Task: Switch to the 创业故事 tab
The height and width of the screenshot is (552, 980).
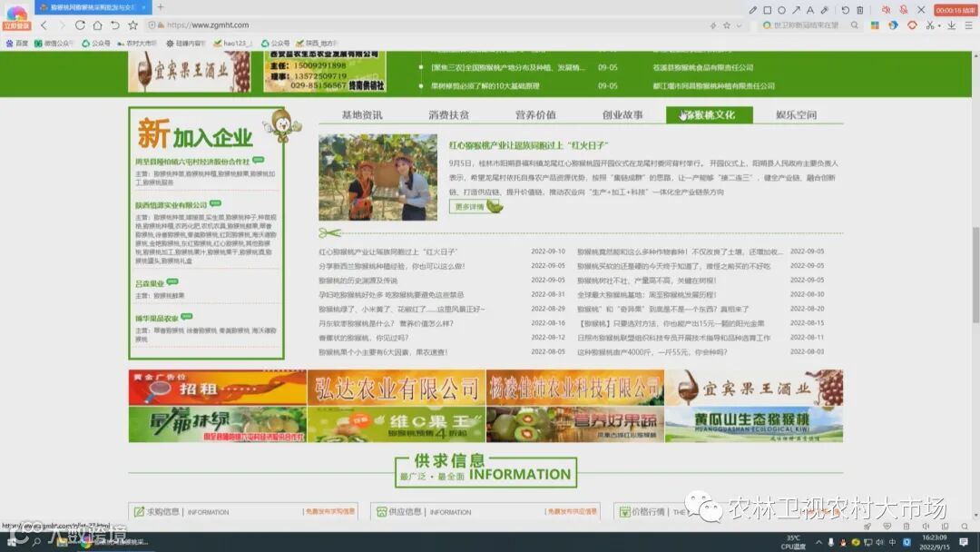Action: (622, 115)
